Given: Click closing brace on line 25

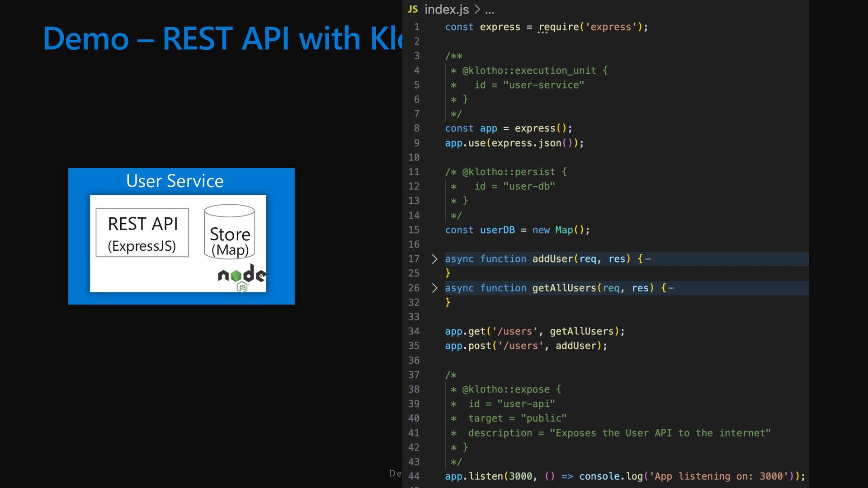Looking at the screenshot, I should tap(448, 273).
